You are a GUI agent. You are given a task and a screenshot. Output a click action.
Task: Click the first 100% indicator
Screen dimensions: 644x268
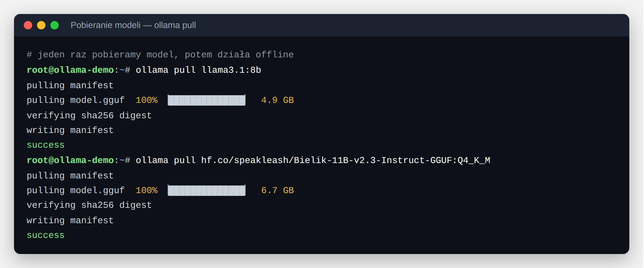(x=146, y=100)
